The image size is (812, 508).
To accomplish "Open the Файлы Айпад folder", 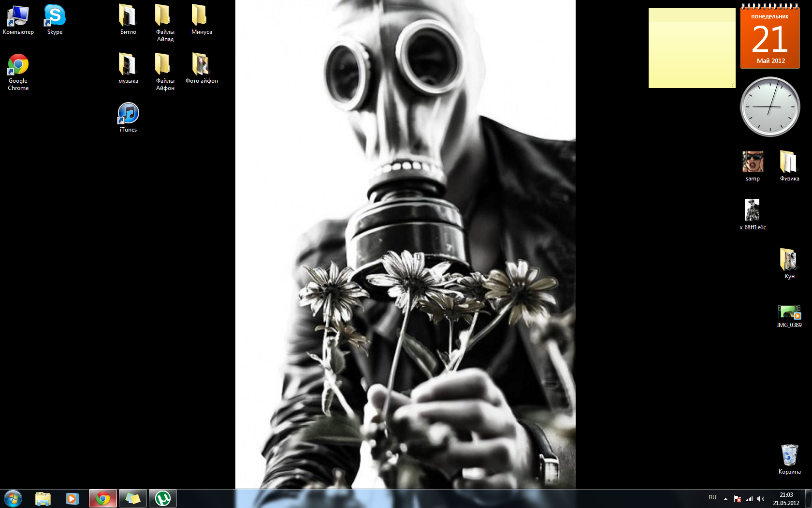I will 165,23.
